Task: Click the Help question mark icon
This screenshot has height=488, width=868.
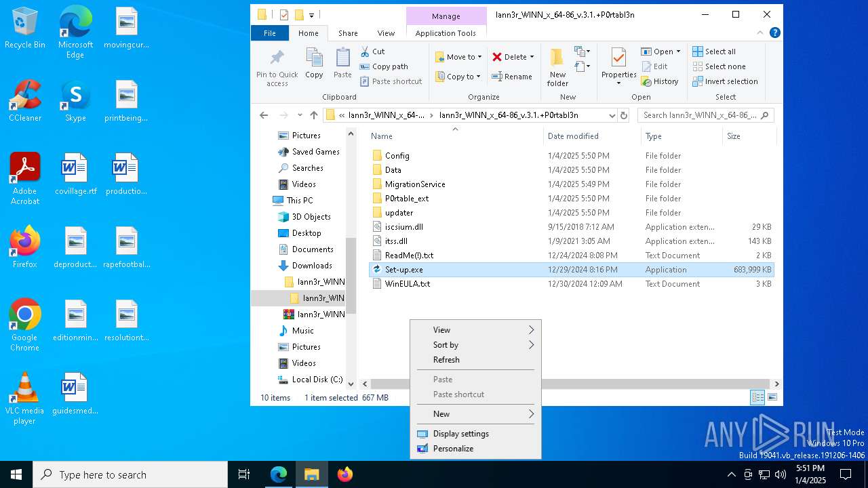Action: (775, 33)
